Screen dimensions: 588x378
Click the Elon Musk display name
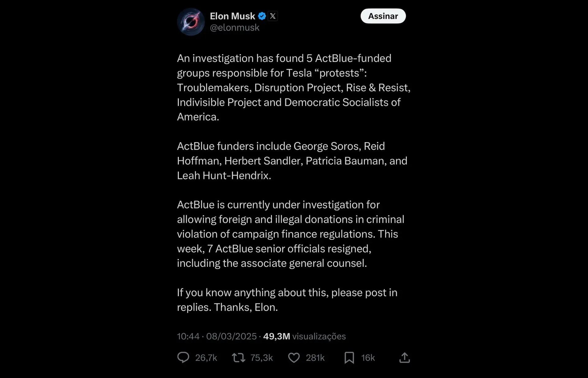click(232, 16)
